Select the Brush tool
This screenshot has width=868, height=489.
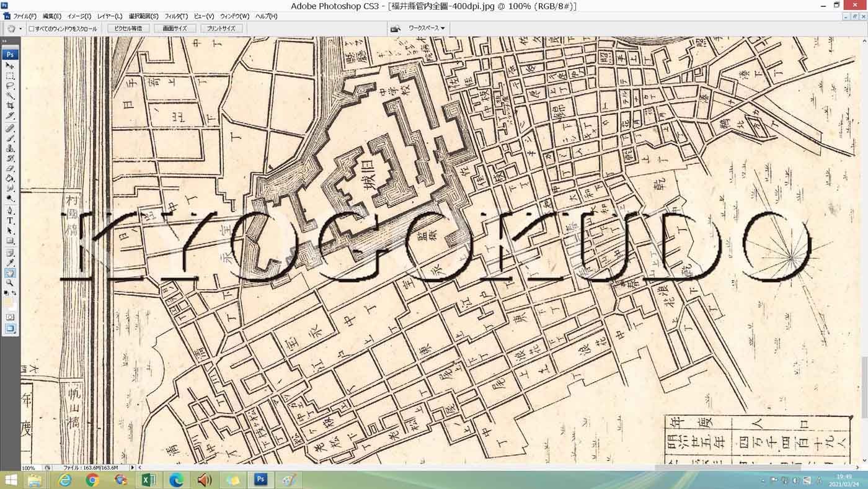coord(10,138)
